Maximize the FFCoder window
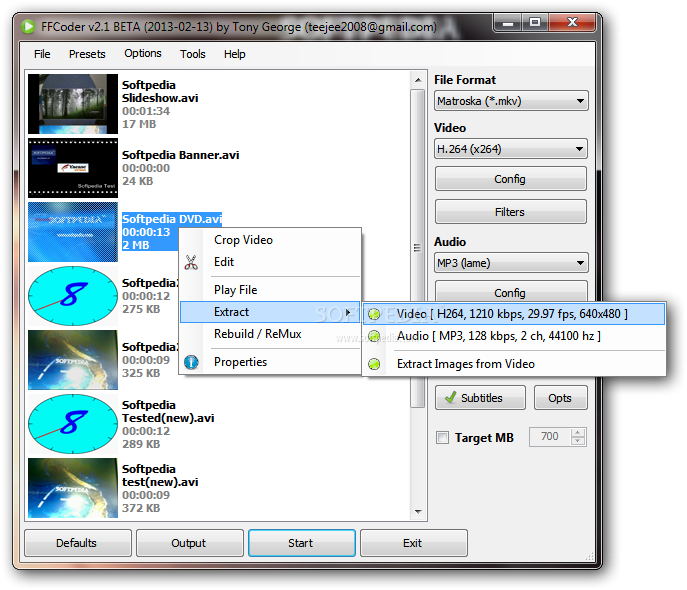The image size is (687, 590). 535,23
